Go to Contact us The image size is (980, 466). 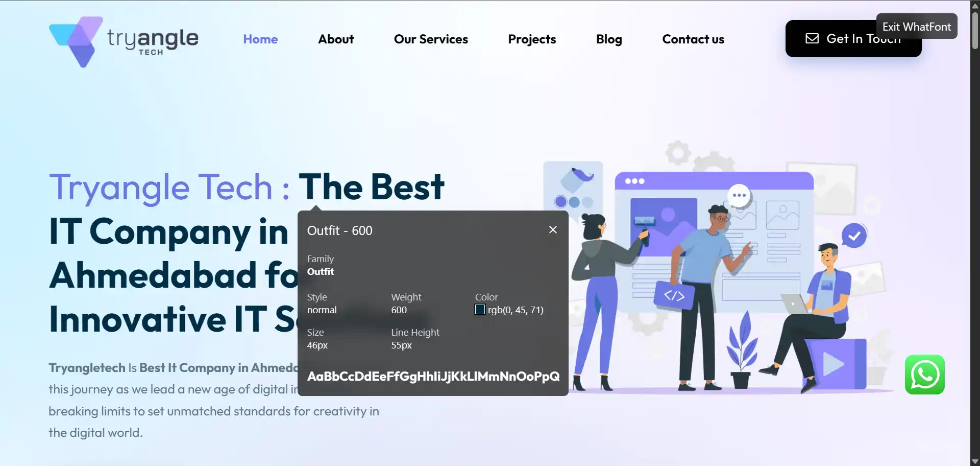(693, 39)
